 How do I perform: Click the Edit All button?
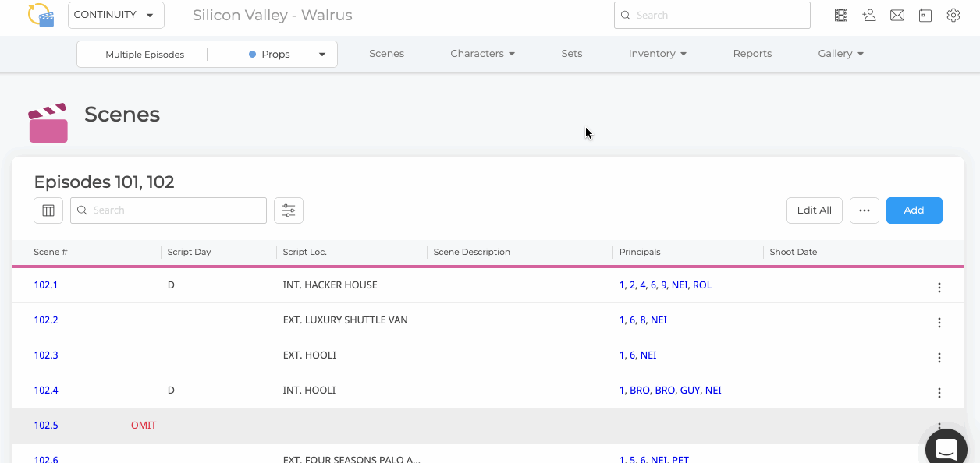coord(815,210)
